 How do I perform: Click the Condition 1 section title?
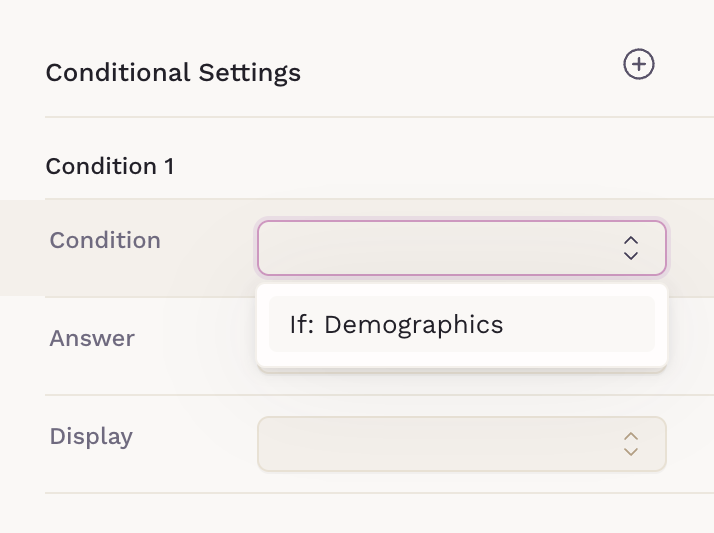[110, 166]
